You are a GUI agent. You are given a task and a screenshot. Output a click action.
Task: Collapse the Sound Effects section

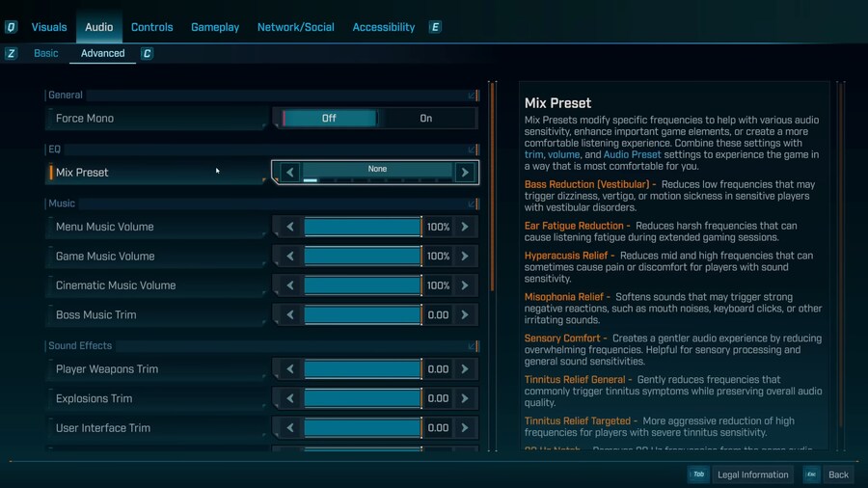click(x=472, y=346)
